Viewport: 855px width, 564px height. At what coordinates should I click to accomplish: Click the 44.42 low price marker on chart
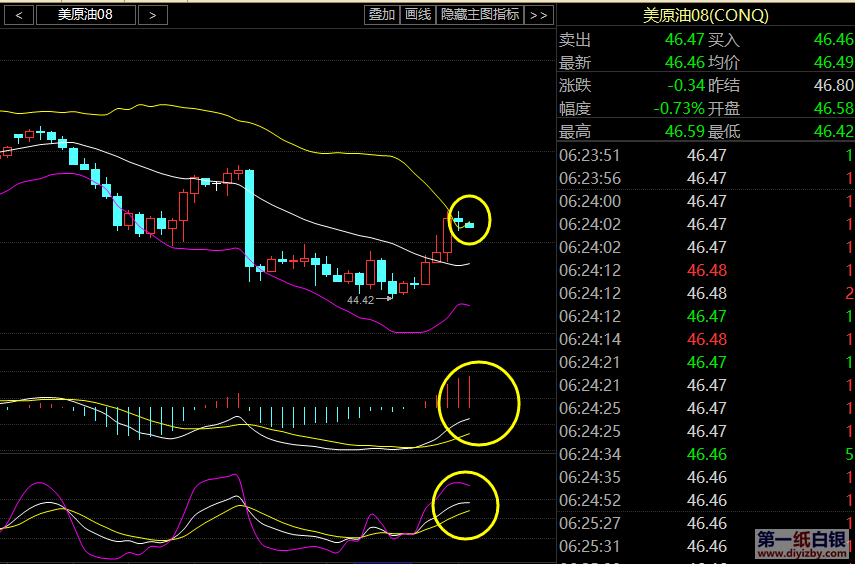coord(360,299)
